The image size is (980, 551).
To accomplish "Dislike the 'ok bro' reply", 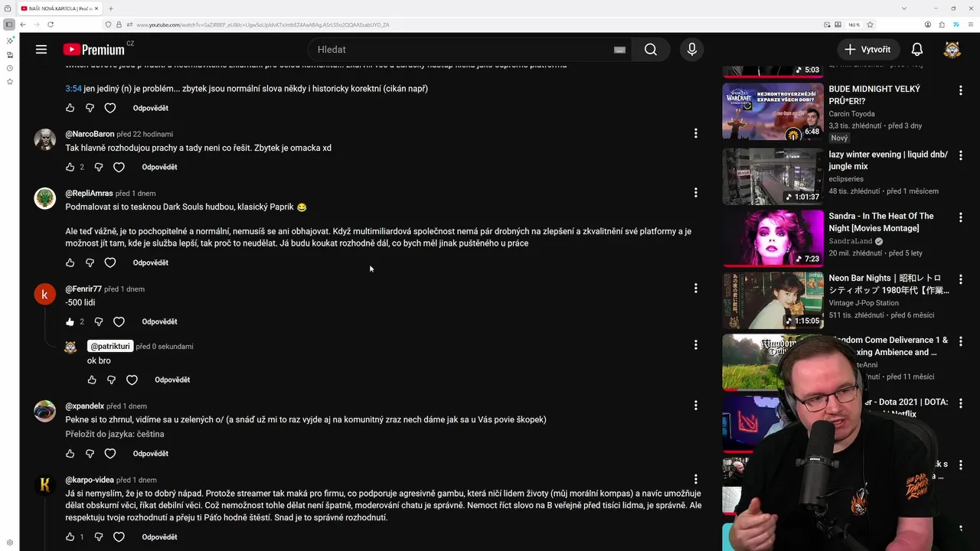I will coord(112,380).
